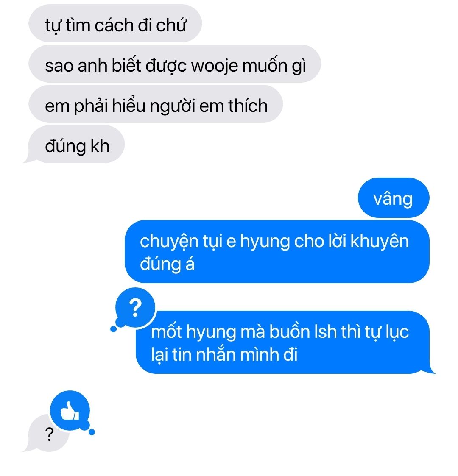Screen dimensions: 458x476
Task: Click the word 'khuyên' in the blue bubble
Action: coord(380,241)
